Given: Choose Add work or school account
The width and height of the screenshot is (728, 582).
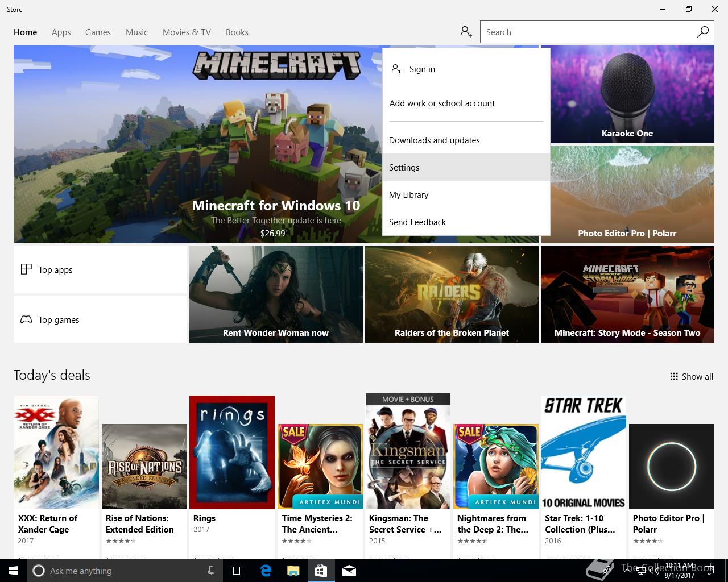Looking at the screenshot, I should click(x=466, y=103).
